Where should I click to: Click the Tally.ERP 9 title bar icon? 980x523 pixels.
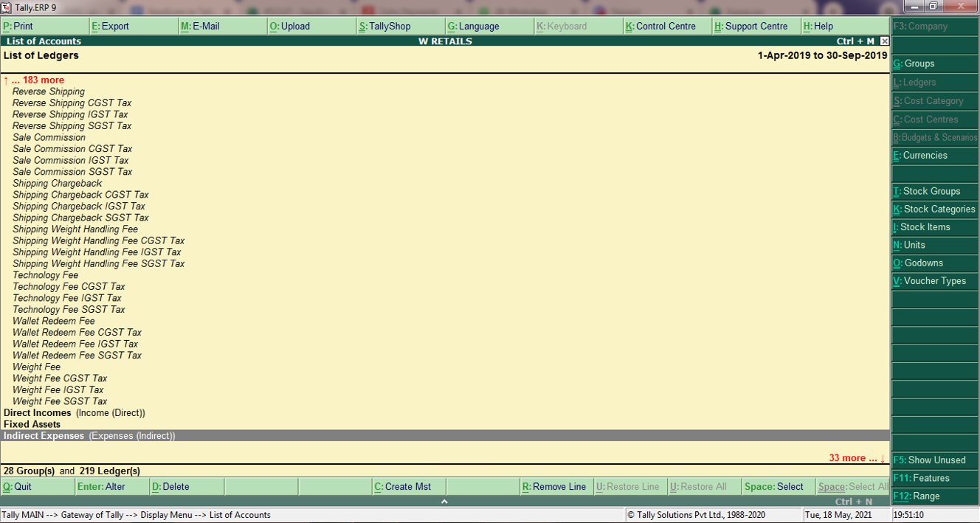(7, 7)
